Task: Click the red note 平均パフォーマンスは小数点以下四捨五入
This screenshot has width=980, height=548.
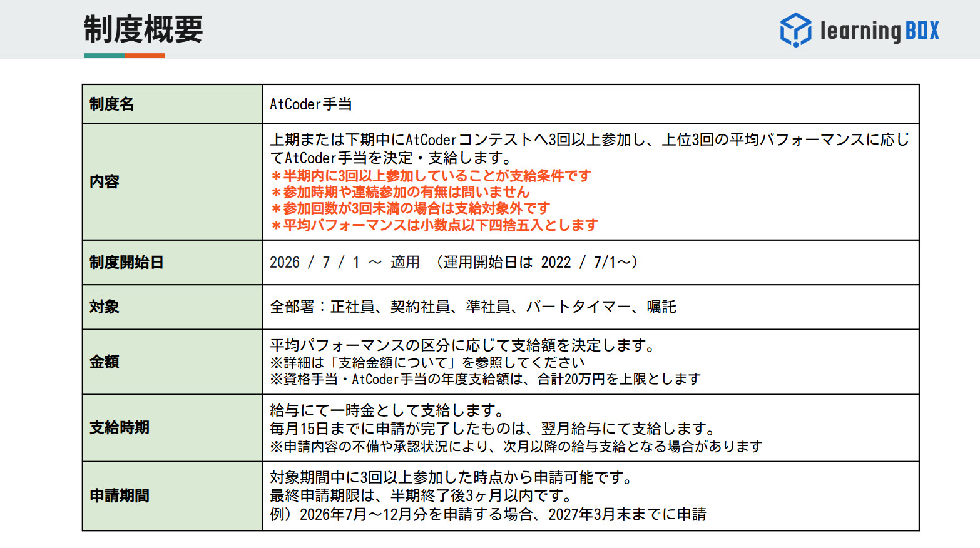Action: coord(435,225)
